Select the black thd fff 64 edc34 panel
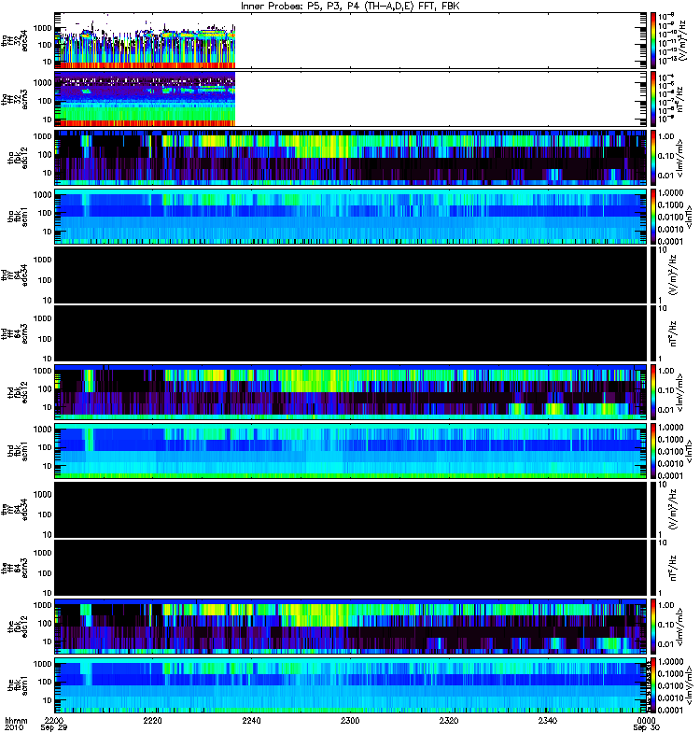The image size is (700, 747). pos(351,275)
